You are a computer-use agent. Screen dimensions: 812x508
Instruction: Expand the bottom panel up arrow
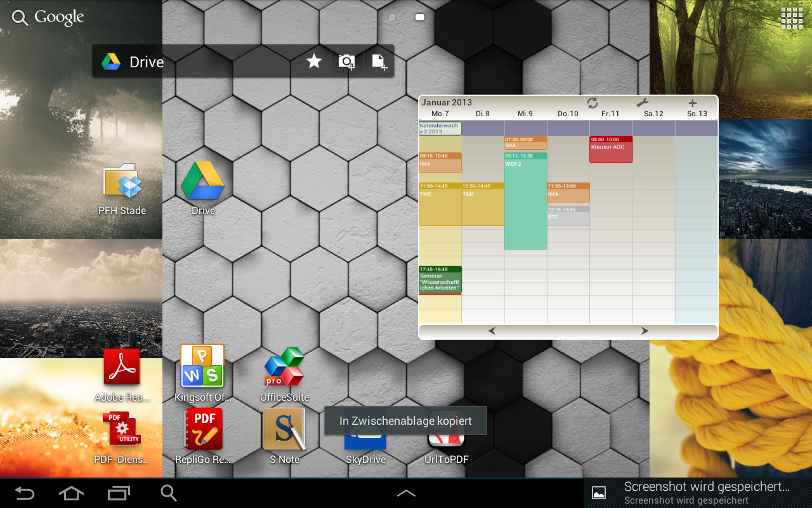(406, 493)
